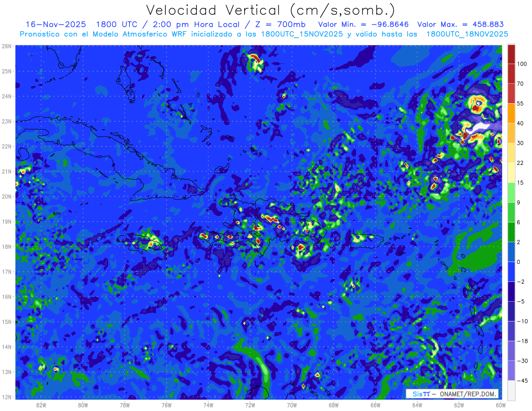This screenshot has height=411, width=532.
Task: Select the dark navy swatch between -5 and -2
Action: coord(511,291)
